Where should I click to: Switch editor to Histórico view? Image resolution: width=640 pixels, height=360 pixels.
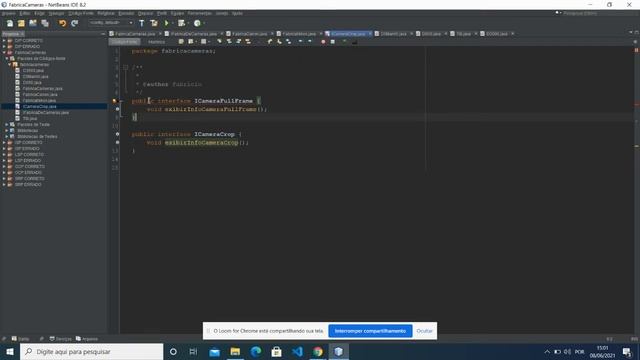pos(156,42)
